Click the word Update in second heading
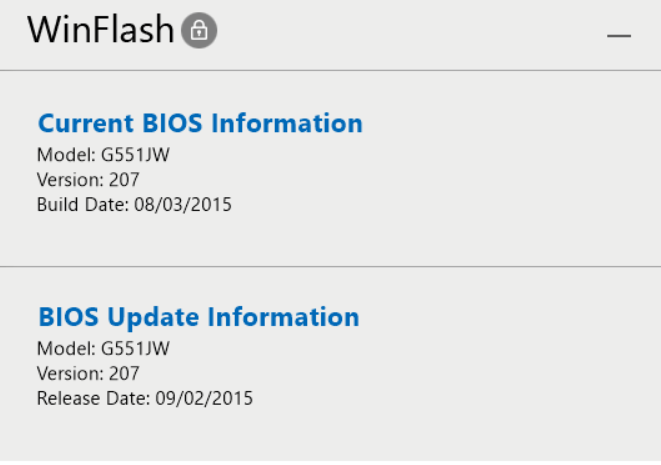This screenshot has height=465, width=661. 153,317
